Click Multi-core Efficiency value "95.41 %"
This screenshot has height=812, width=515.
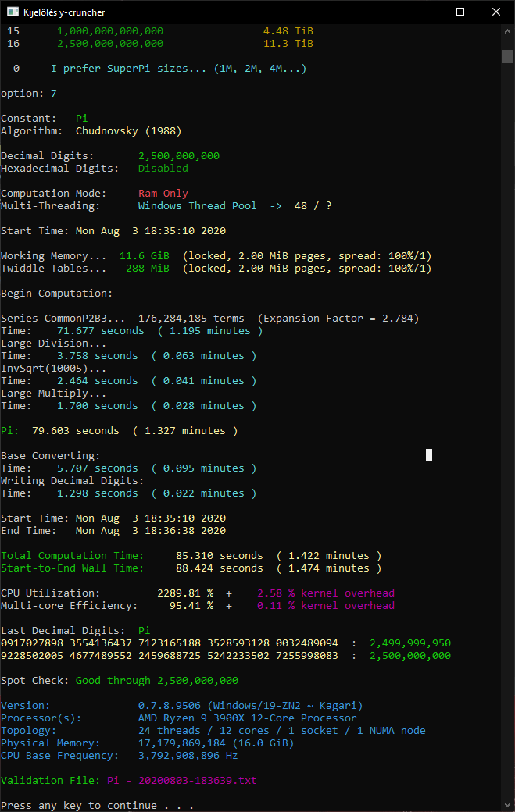(191, 605)
